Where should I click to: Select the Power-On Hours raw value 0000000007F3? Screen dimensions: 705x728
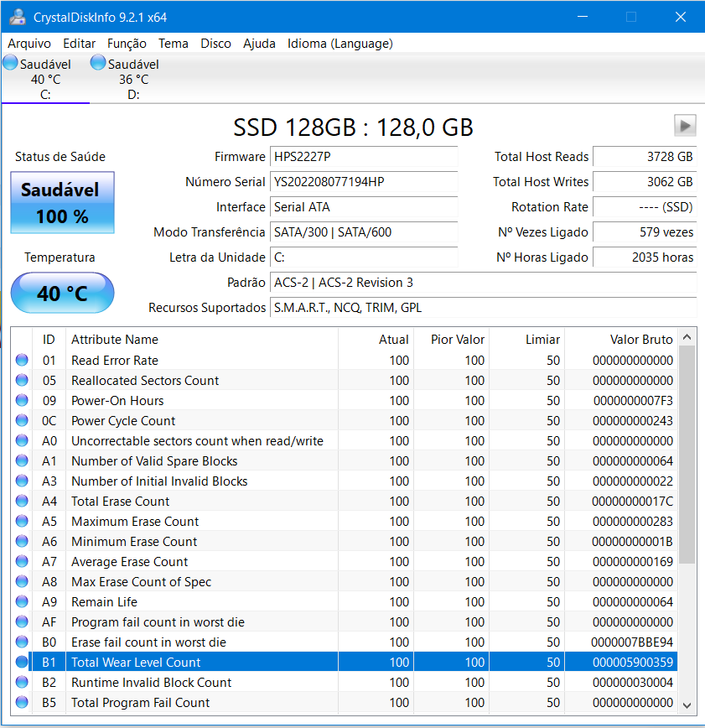(x=633, y=401)
